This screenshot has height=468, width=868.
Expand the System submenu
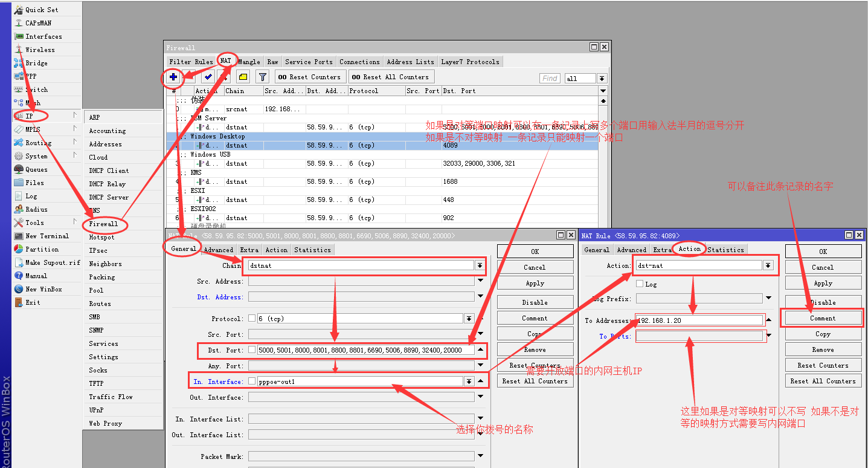click(76, 156)
